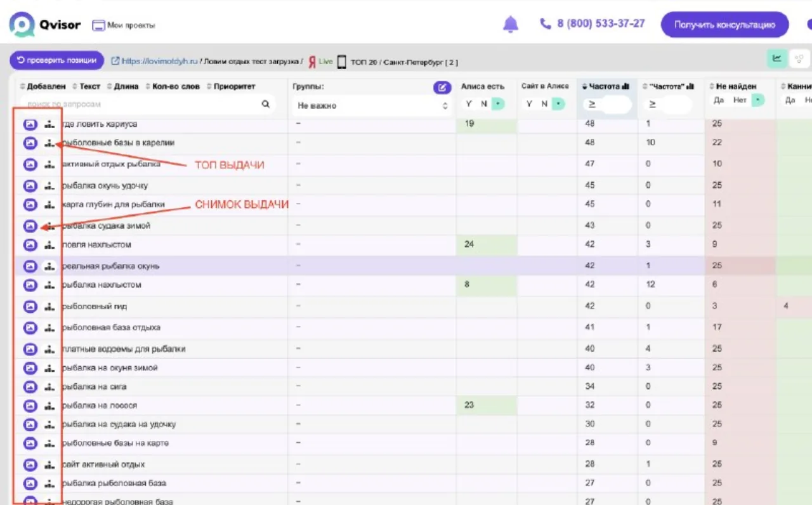Show top results icon for 'рыбалка окунь удочку'

[49, 186]
